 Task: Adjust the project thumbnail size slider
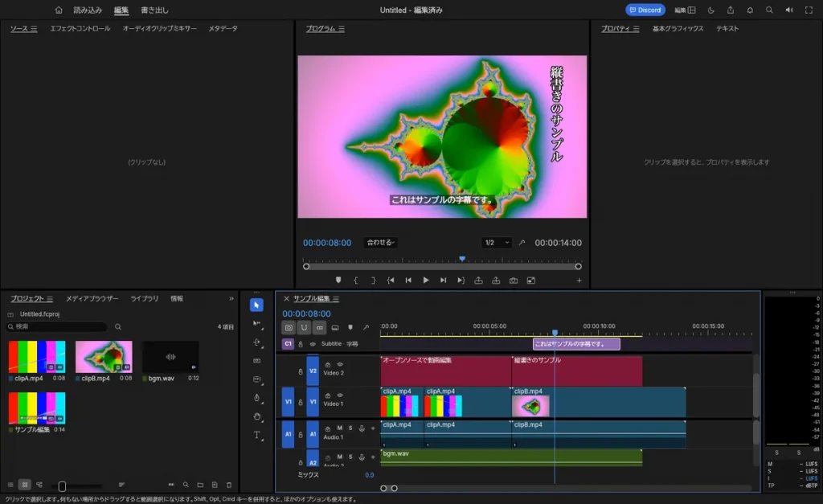[62, 486]
